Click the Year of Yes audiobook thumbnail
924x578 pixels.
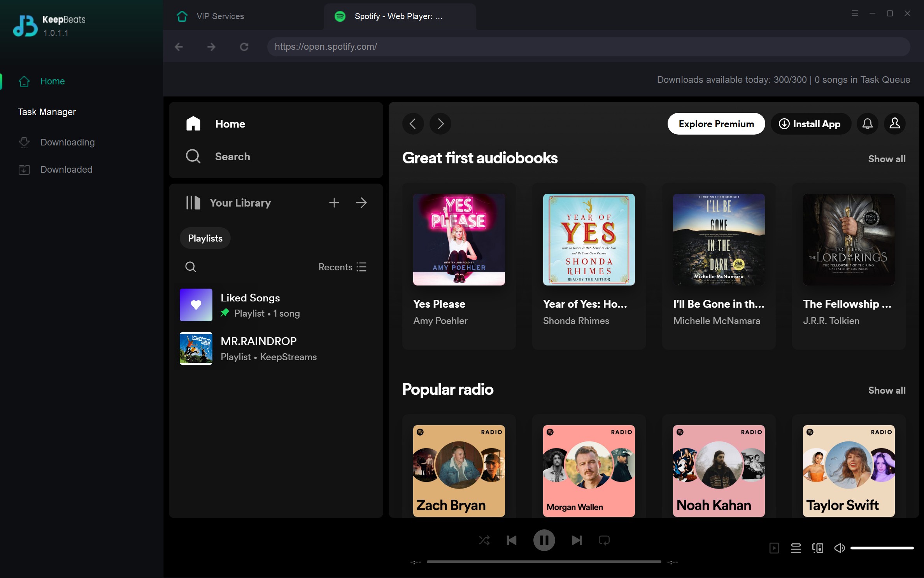(589, 239)
